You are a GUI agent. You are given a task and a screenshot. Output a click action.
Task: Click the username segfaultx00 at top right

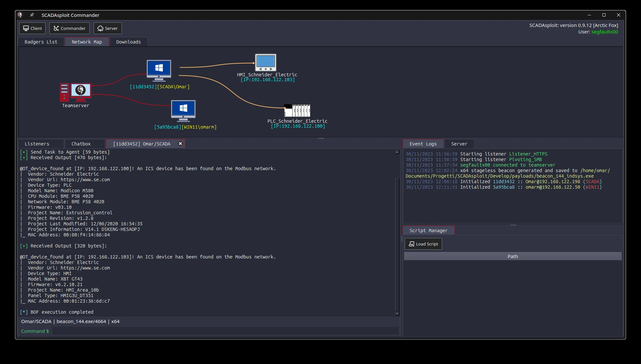605,32
